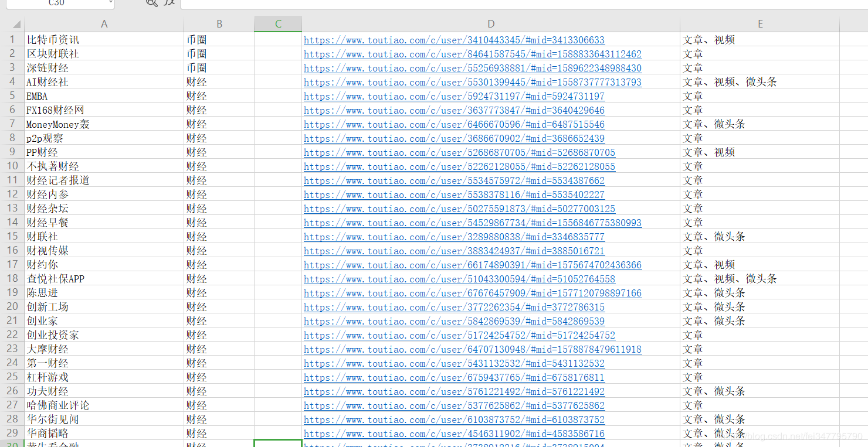The height and width of the screenshot is (447, 868).
Task: Select 文章、视频、微头条 cell in AI财经社 row
Action: click(760, 81)
